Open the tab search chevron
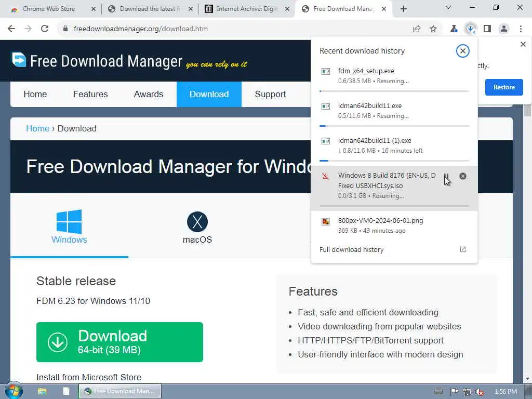This screenshot has width=532, height=399. [x=448, y=7]
